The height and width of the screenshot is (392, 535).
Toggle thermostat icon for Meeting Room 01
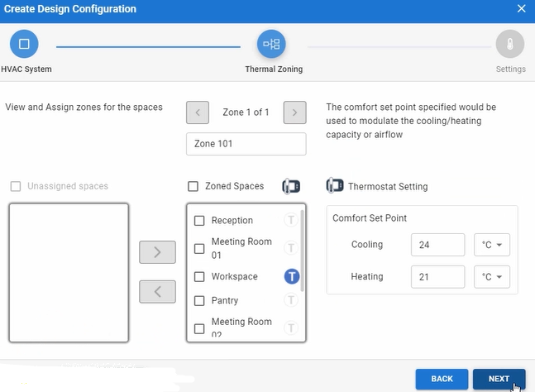[x=291, y=248]
